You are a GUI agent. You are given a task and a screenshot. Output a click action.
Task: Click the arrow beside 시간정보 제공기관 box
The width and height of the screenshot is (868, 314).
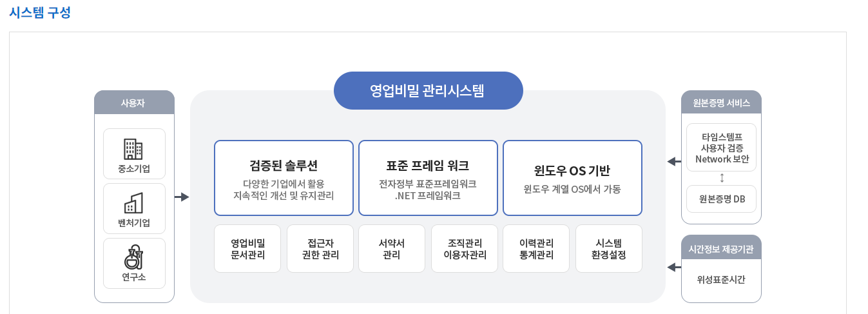(674, 267)
